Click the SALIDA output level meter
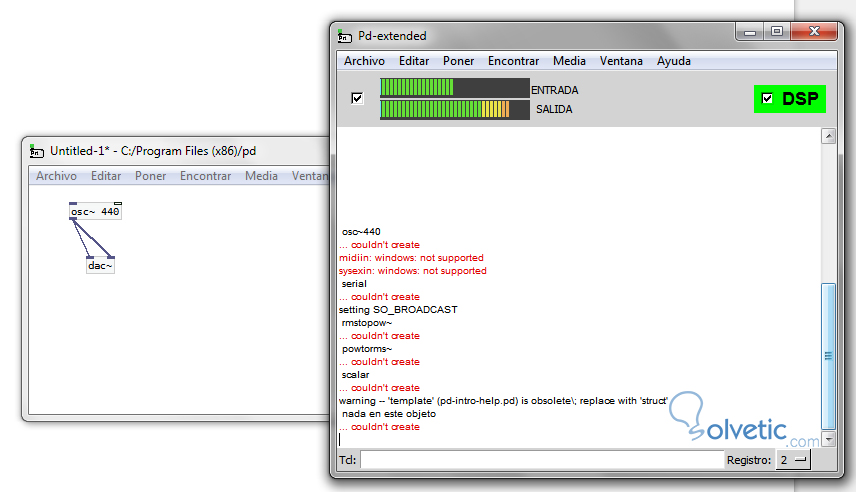Image resolution: width=856 pixels, height=492 pixels. tap(455, 109)
